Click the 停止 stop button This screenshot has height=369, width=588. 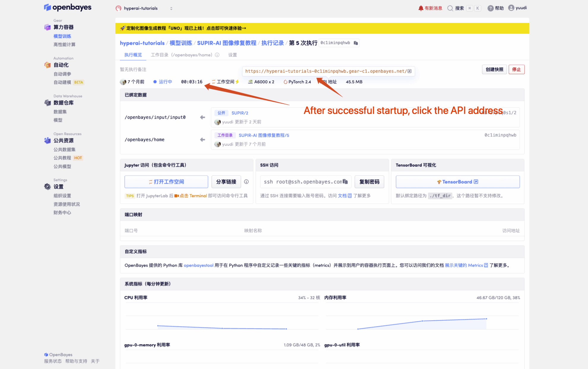click(516, 69)
